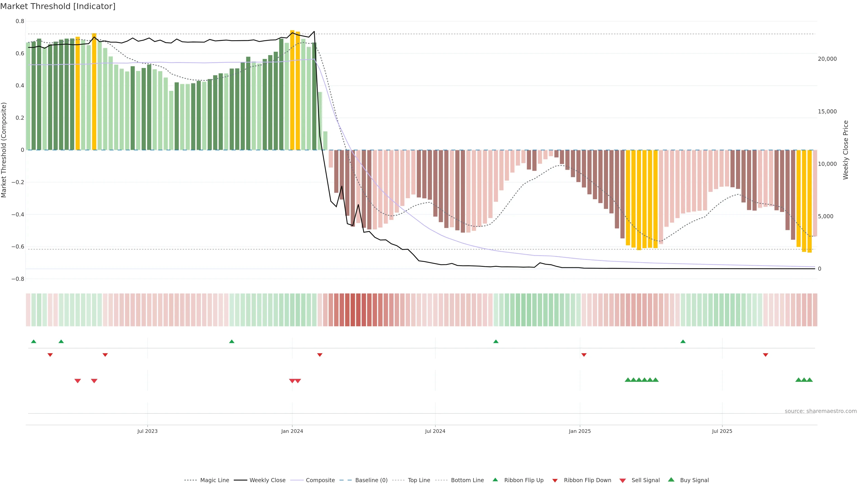This screenshot has width=868, height=488.
Task: Click the Buy Signal legend triangle icon
Action: point(671,480)
